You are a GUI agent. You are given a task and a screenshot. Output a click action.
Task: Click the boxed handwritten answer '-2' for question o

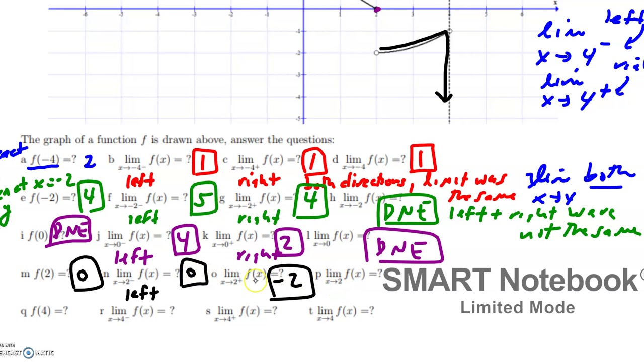coord(291,283)
